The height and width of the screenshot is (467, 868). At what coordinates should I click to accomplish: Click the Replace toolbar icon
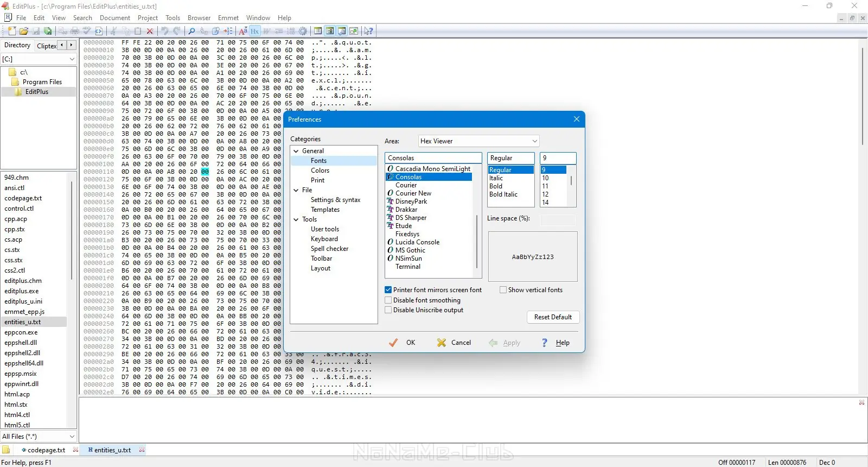203,31
